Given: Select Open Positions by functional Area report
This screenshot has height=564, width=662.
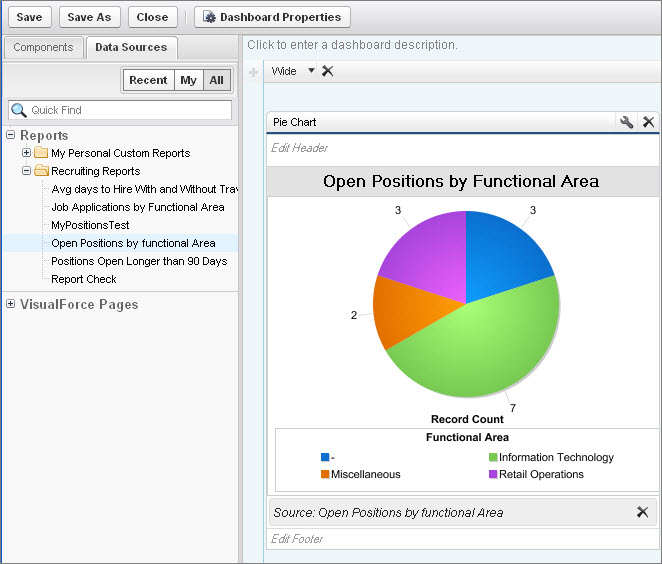Looking at the screenshot, I should click(x=133, y=243).
